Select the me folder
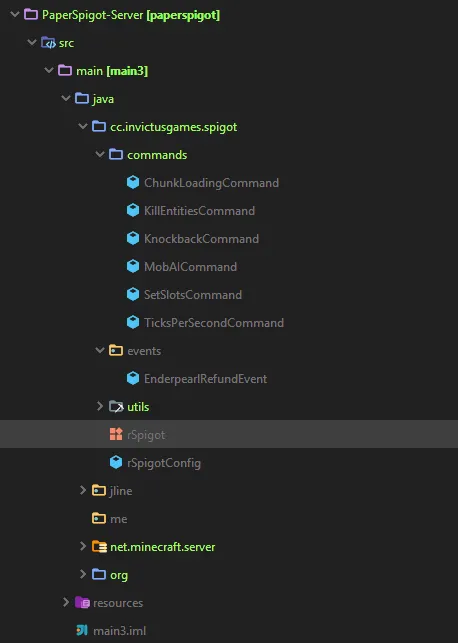 118,519
